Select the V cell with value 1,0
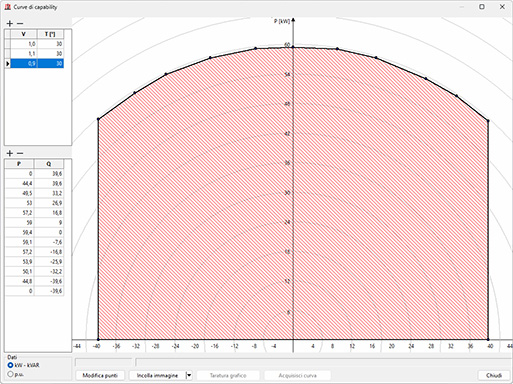Viewport: 513px width, 384px height. click(24, 44)
